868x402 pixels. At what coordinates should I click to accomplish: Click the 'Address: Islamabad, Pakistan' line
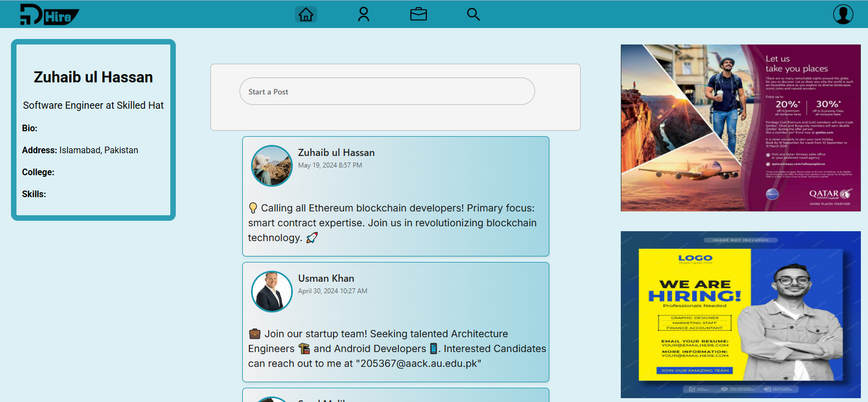[x=80, y=150]
